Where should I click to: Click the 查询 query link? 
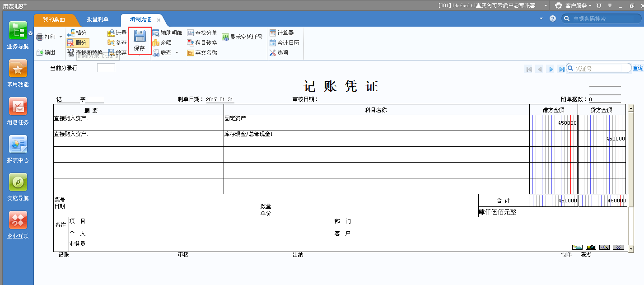click(637, 68)
